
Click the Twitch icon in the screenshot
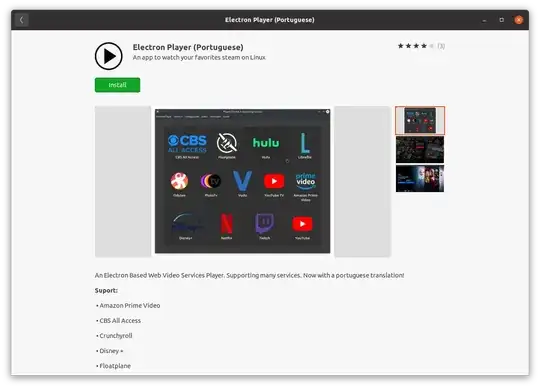(264, 223)
